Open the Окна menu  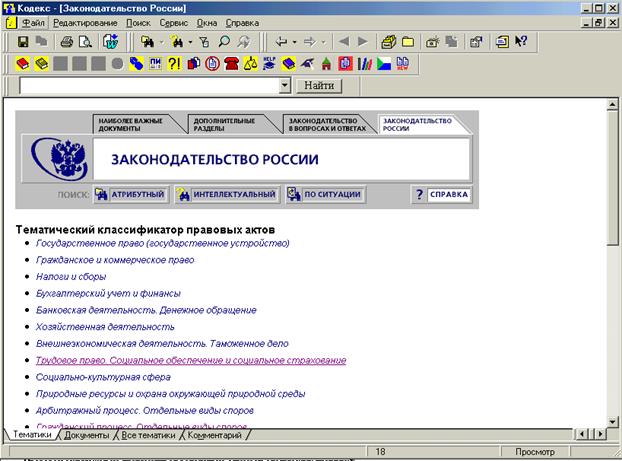(207, 23)
